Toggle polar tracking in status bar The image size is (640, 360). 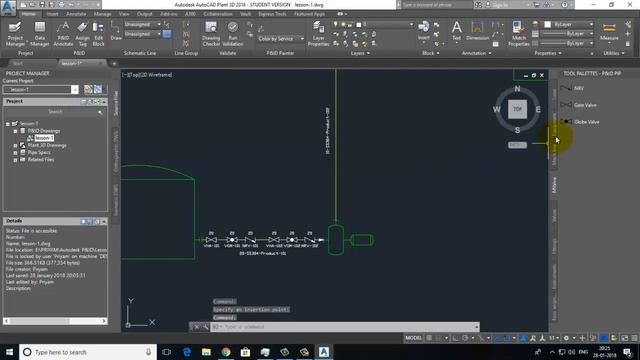point(465,338)
